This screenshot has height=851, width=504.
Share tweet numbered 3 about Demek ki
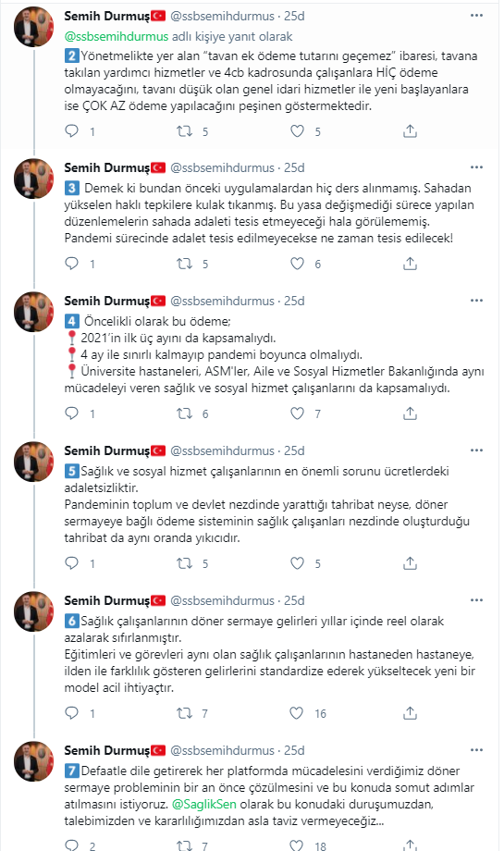pos(411,264)
